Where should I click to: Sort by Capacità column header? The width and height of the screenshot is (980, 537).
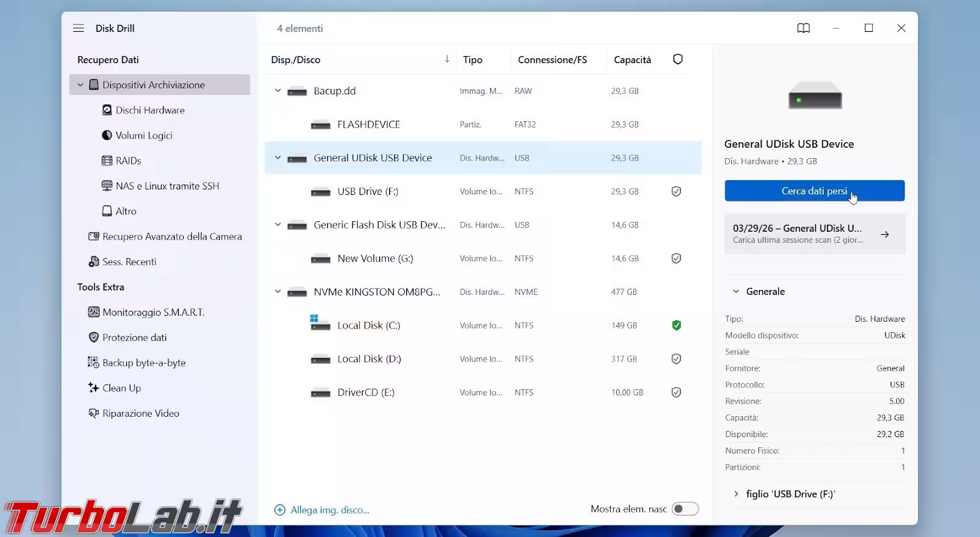632,59
